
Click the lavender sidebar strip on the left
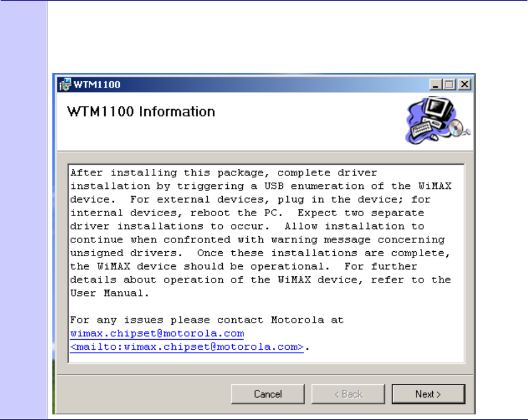(23, 210)
